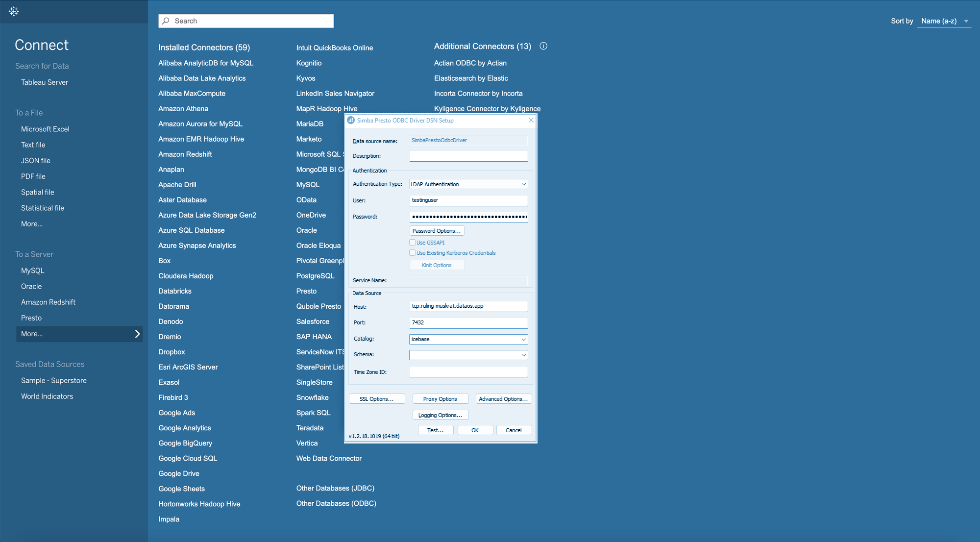The height and width of the screenshot is (542, 980).
Task: Click the Proxy Options button in DSN setup
Action: click(x=440, y=398)
